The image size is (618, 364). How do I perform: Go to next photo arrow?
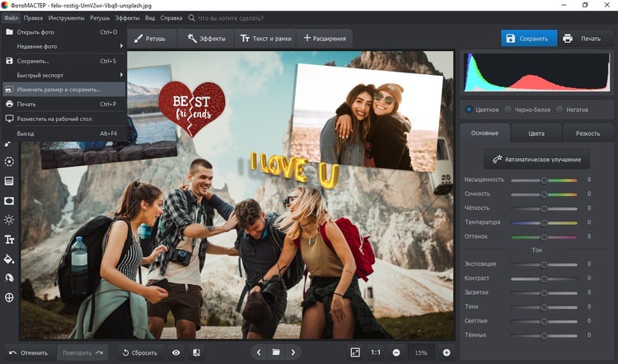pyautogui.click(x=293, y=352)
